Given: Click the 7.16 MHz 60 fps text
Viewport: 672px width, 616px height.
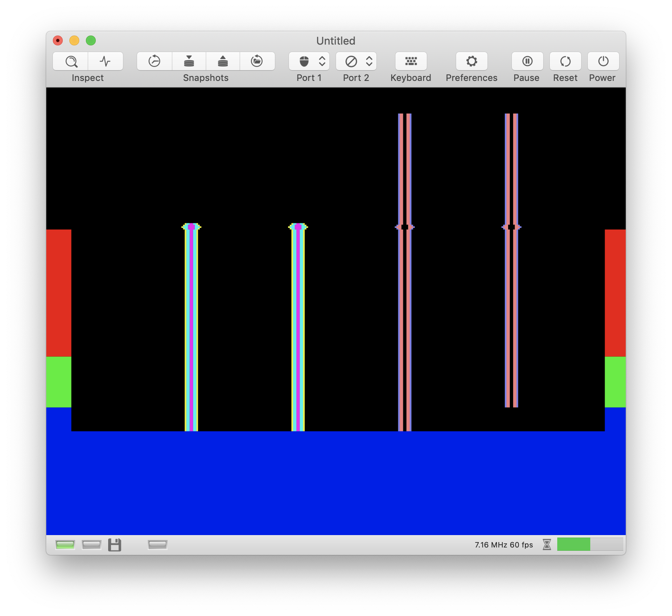Looking at the screenshot, I should click(504, 545).
